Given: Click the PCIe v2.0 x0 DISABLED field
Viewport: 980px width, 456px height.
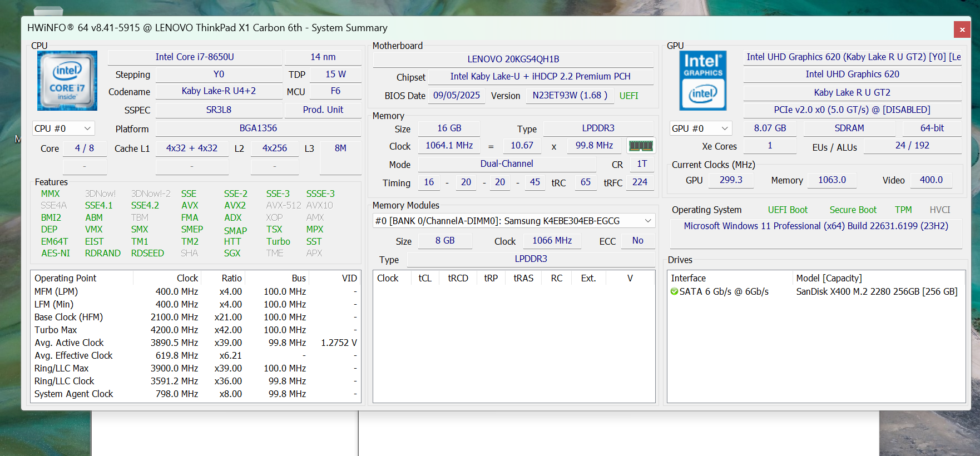Looking at the screenshot, I should coord(852,110).
